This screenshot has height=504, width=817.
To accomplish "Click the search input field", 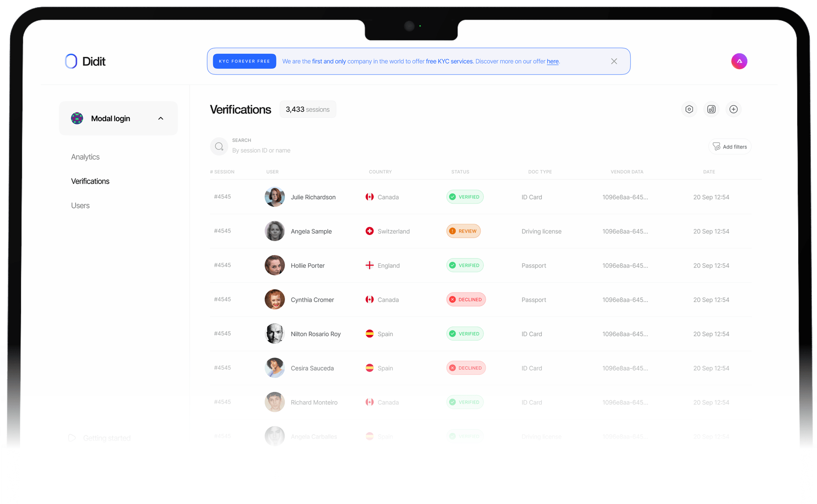I will pyautogui.click(x=262, y=150).
